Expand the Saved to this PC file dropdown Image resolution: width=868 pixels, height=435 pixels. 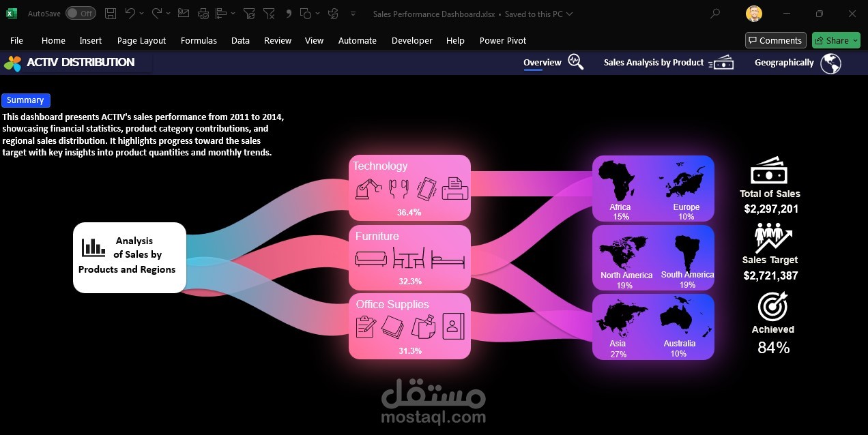[570, 14]
